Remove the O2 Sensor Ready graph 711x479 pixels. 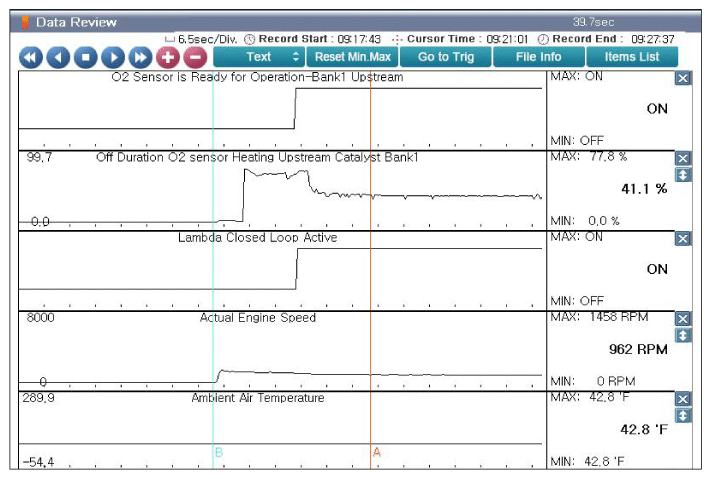(x=683, y=79)
